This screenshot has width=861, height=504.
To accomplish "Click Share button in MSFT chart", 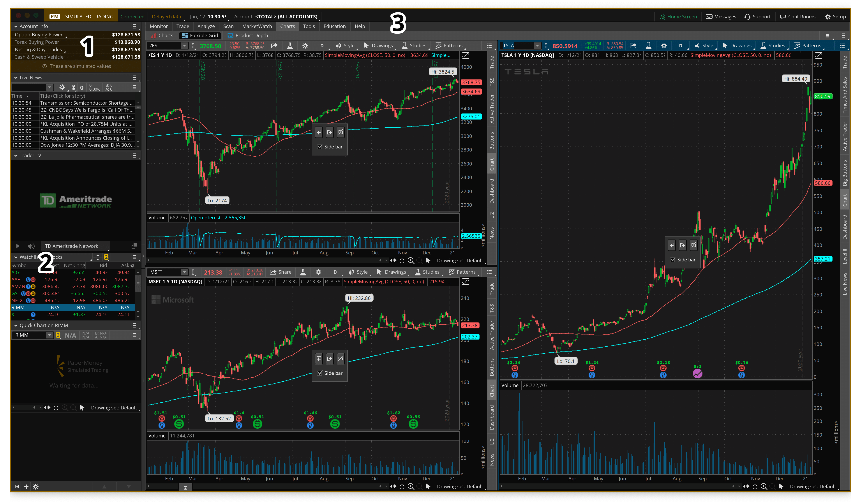I will tap(281, 272).
